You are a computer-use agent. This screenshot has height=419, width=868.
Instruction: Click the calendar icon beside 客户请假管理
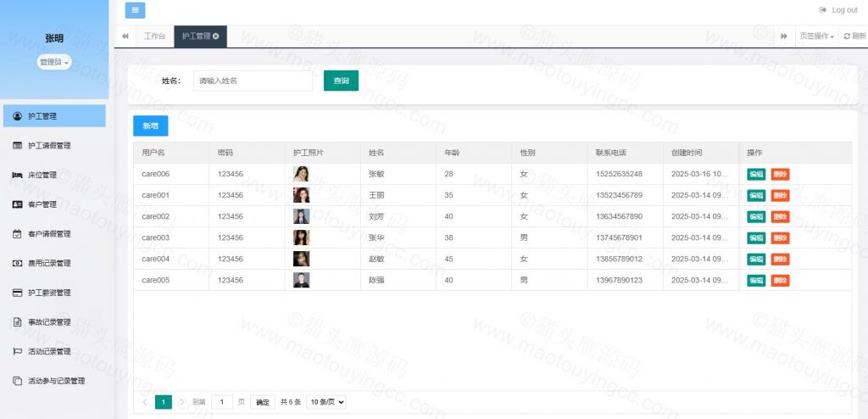(17, 234)
